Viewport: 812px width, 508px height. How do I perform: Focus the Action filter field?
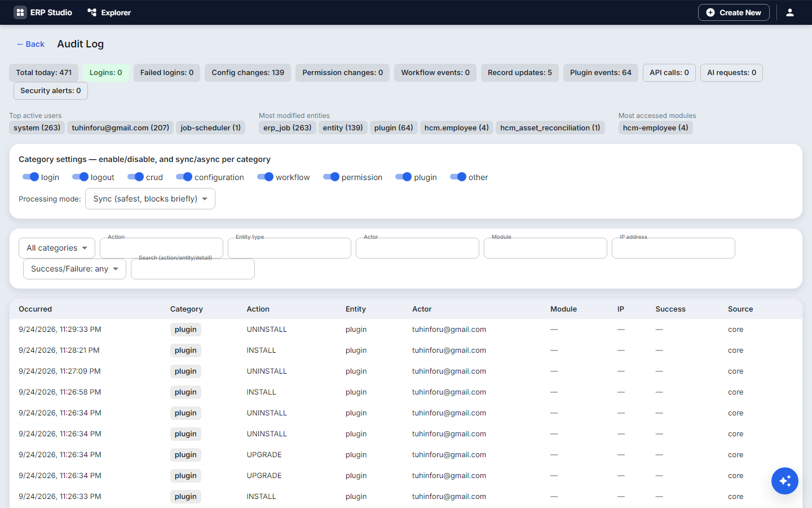pos(161,248)
